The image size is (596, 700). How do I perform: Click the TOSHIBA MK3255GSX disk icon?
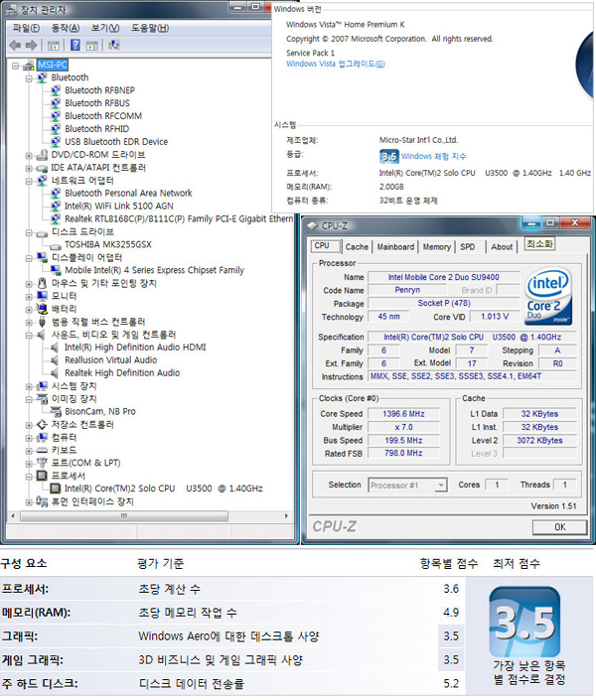[x=56, y=245]
